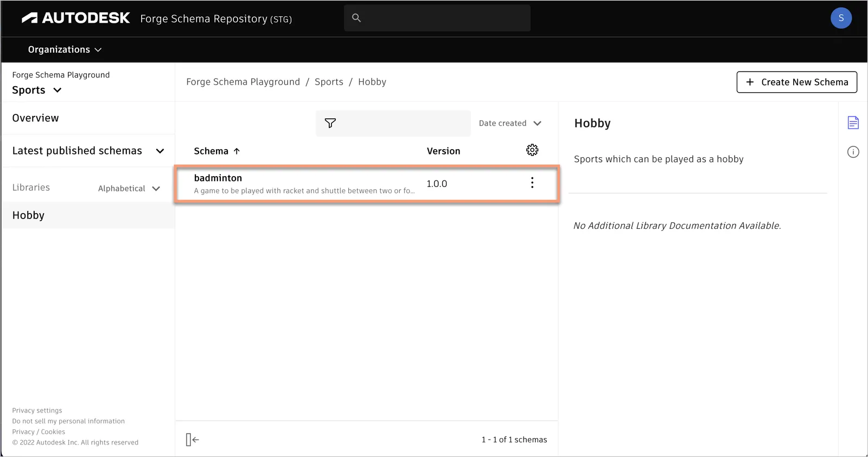Focus the top search input field

(x=437, y=18)
